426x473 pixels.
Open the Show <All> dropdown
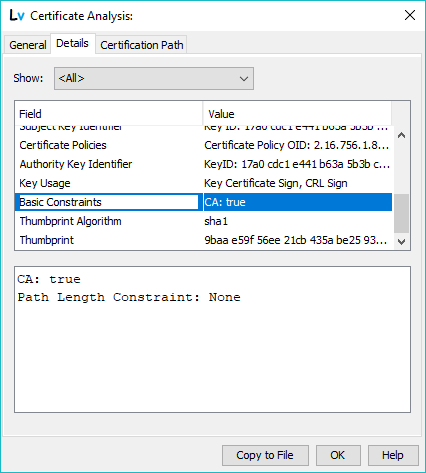tap(154, 78)
